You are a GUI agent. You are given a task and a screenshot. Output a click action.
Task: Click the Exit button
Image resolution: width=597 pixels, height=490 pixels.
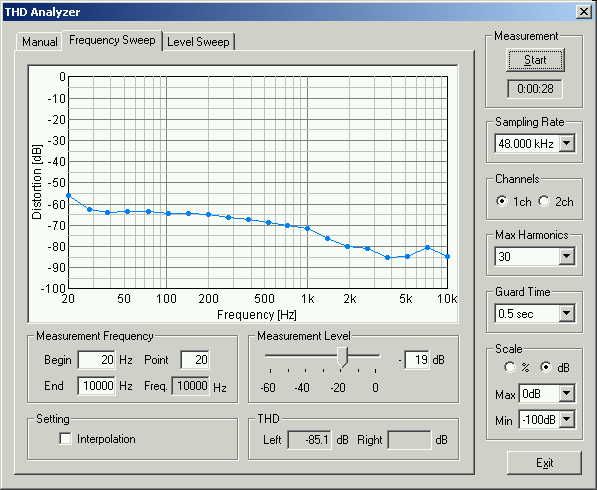click(x=544, y=463)
